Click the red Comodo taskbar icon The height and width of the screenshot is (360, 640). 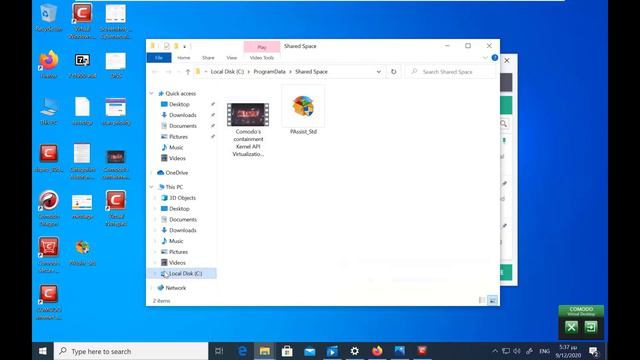coord(422,351)
